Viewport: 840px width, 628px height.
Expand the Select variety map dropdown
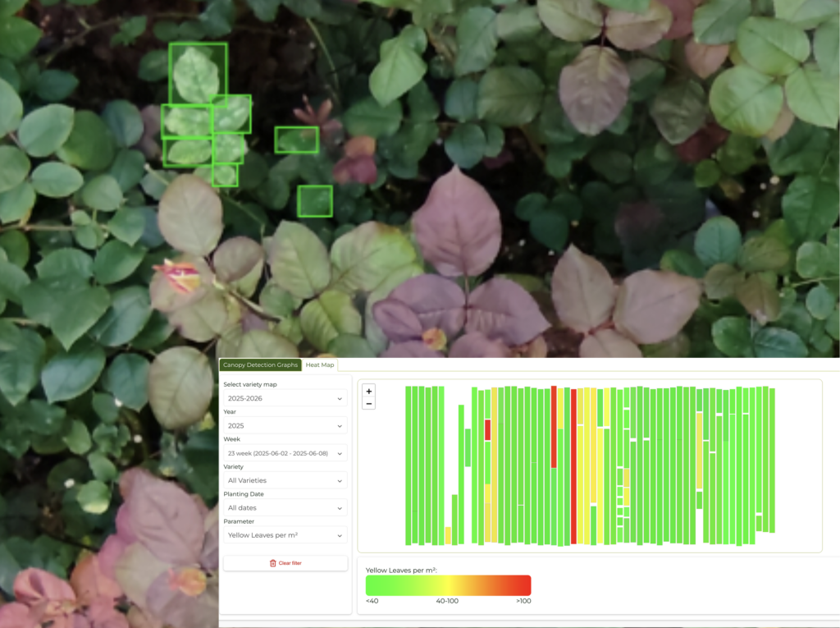pyautogui.click(x=285, y=398)
